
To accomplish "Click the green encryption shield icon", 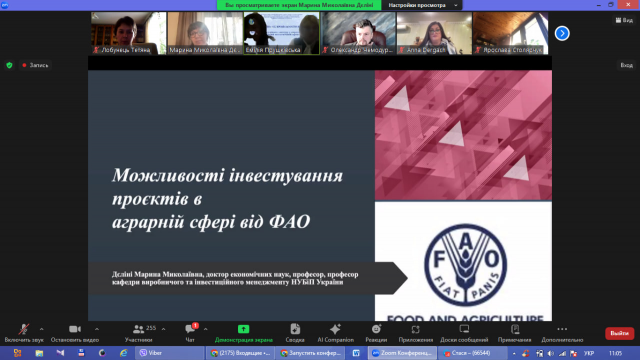I will (x=9, y=65).
